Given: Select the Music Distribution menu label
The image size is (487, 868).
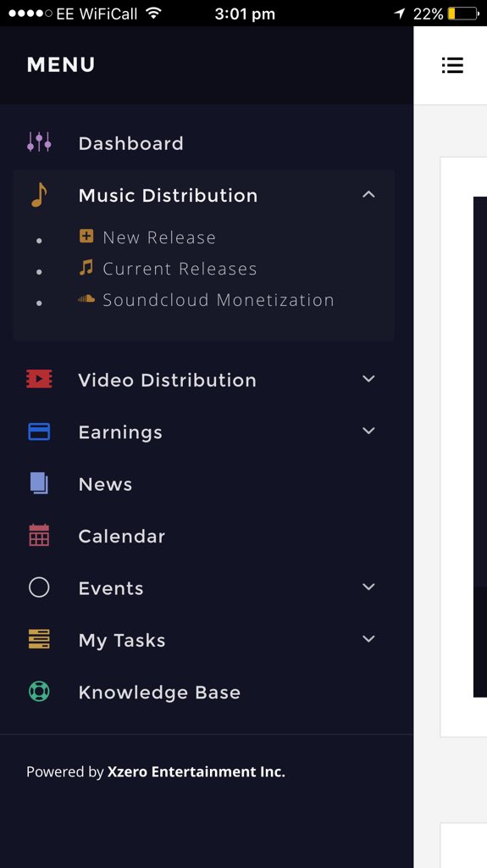Looking at the screenshot, I should 168,196.
